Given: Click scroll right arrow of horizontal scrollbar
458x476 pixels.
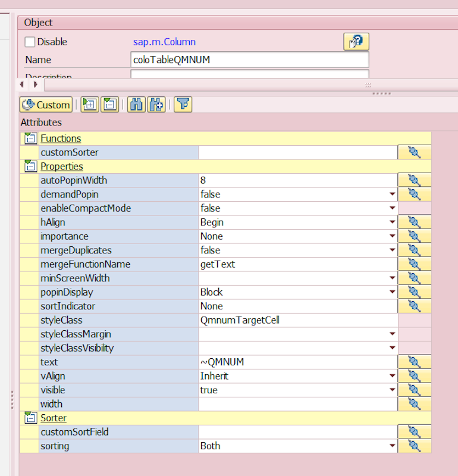Looking at the screenshot, I should (x=36, y=84).
